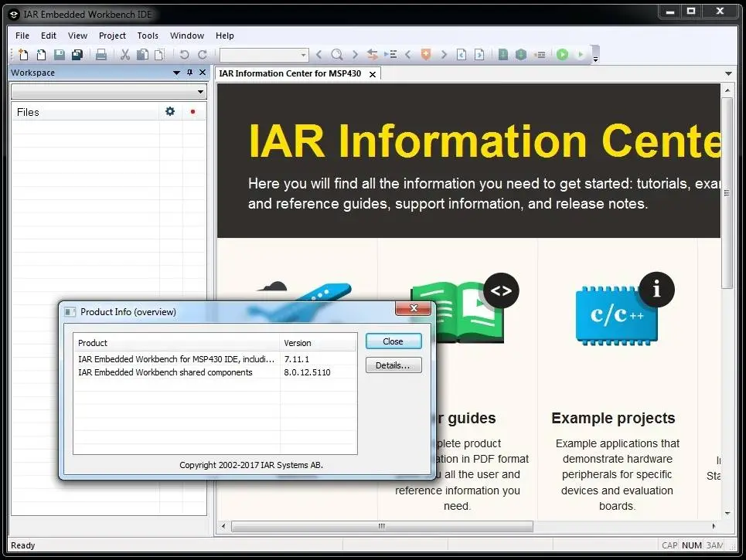
Task: Open the Help menu
Action: coord(224,36)
